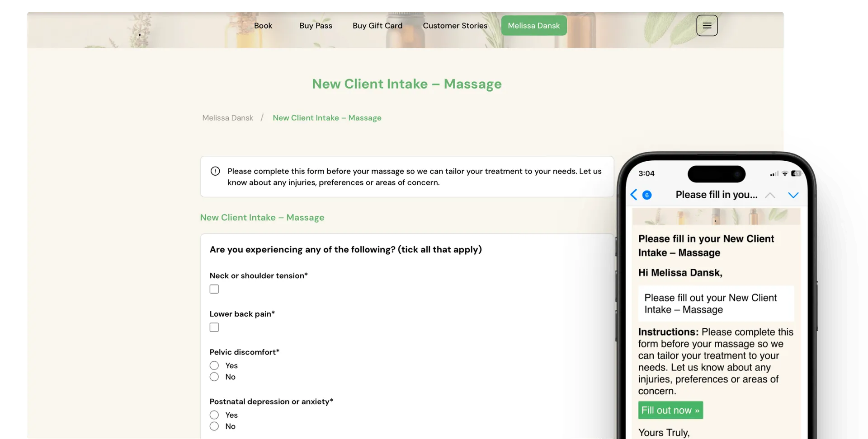The image size is (868, 439).
Task: Tap the blue back arrow in Mail header
Action: coord(633,195)
